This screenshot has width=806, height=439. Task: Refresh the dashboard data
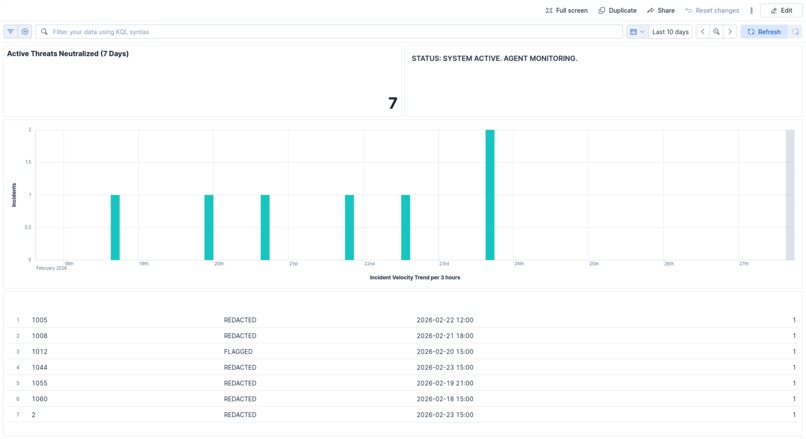764,31
